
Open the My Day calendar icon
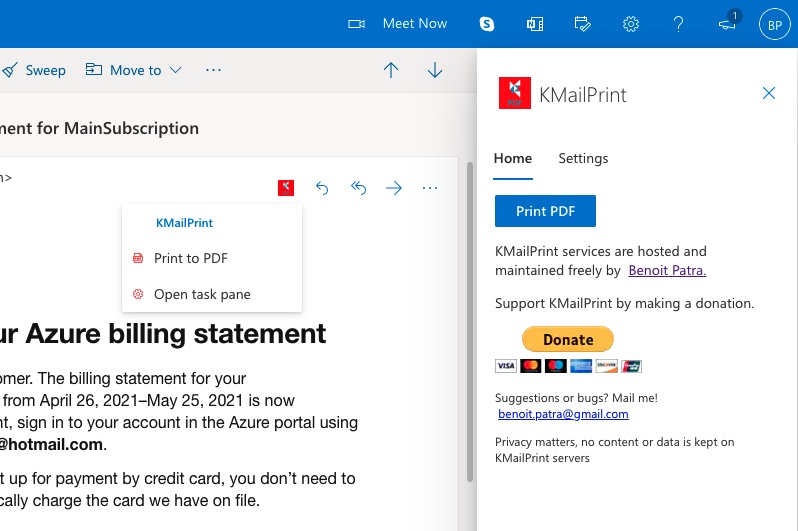[582, 24]
